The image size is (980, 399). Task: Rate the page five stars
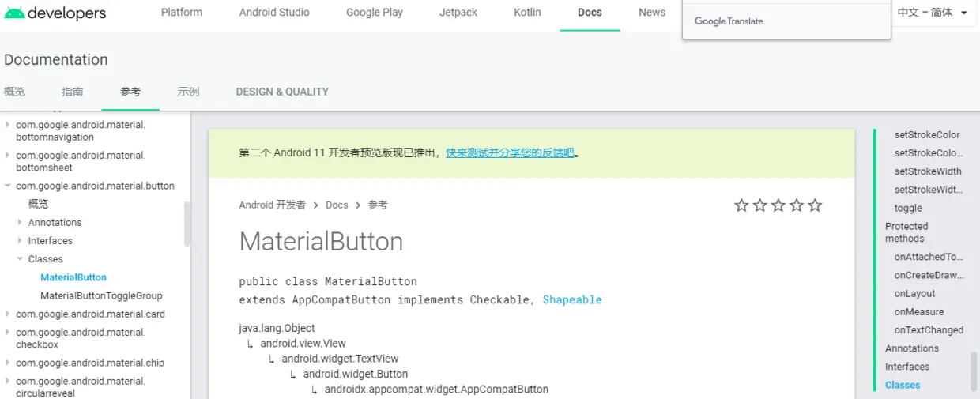point(815,205)
